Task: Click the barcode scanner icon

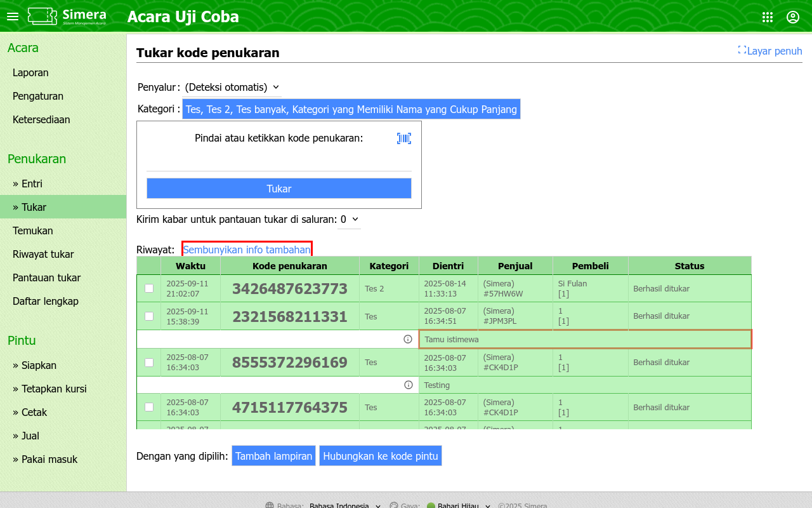Action: 404,138
